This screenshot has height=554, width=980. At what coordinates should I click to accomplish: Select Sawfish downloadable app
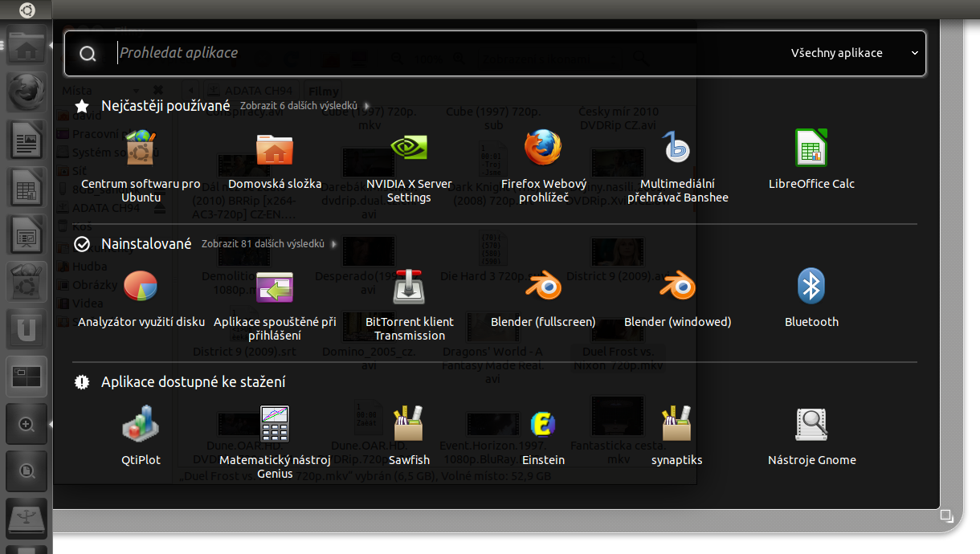tap(409, 437)
